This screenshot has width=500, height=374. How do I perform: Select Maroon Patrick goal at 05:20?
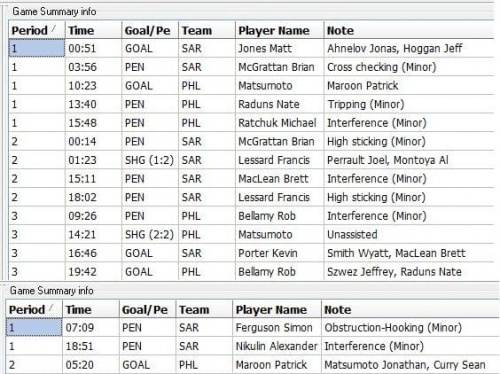coord(250,365)
